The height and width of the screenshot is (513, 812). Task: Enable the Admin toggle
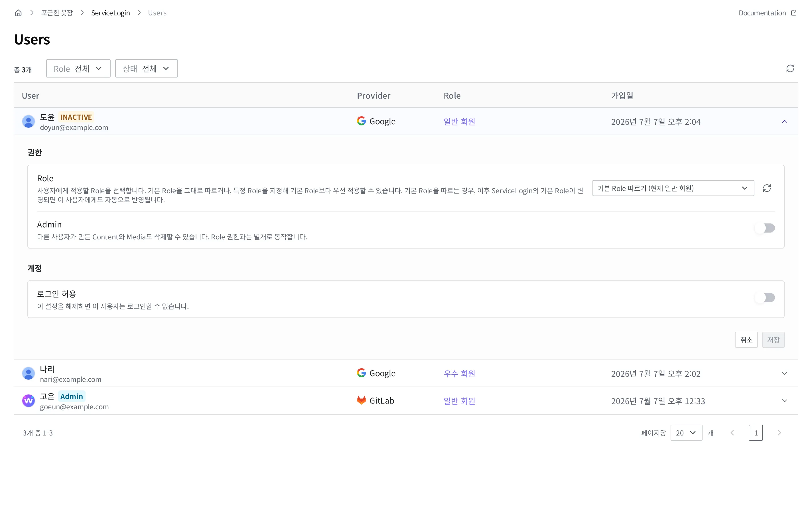click(x=765, y=228)
